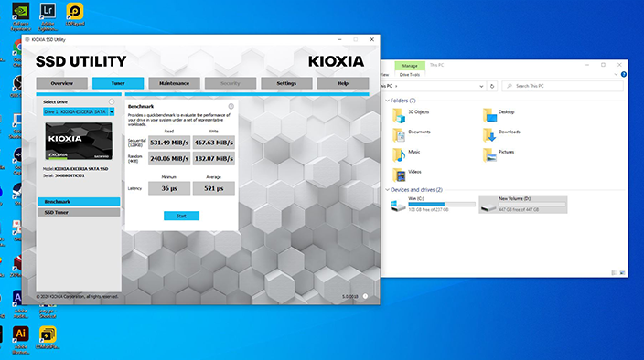Click the Select Drive help icon

coord(112,101)
